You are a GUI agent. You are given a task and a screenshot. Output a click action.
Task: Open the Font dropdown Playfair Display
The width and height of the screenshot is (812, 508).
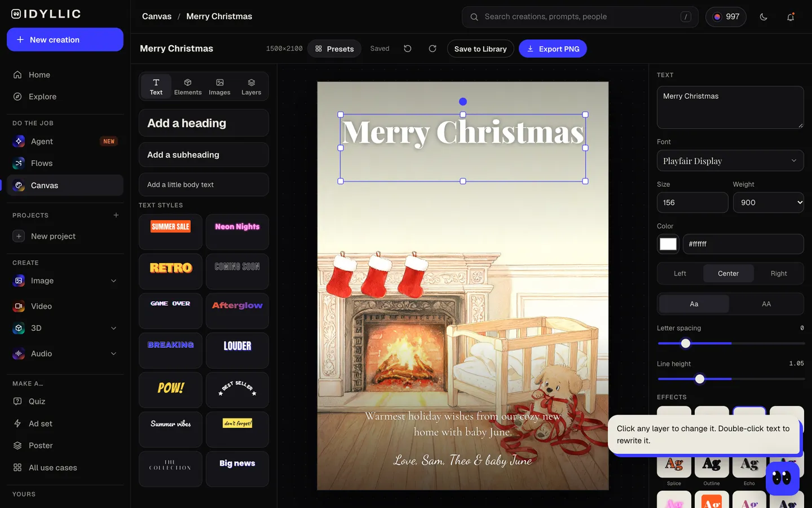[x=730, y=161]
